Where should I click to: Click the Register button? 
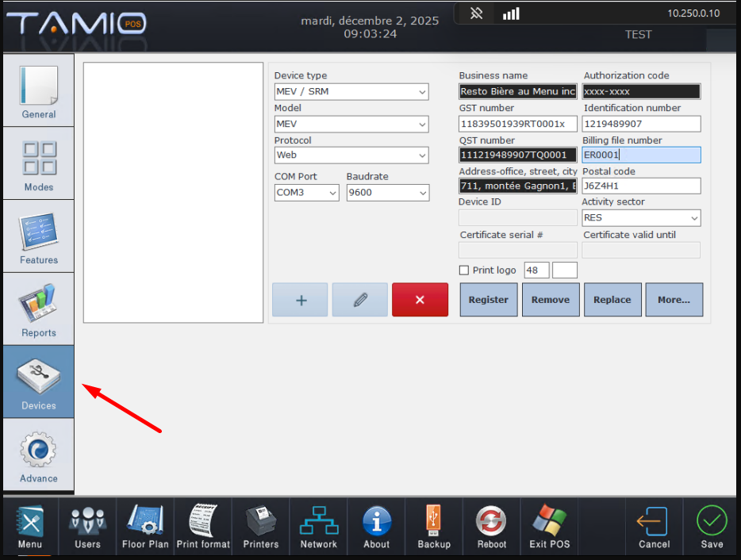[489, 300]
